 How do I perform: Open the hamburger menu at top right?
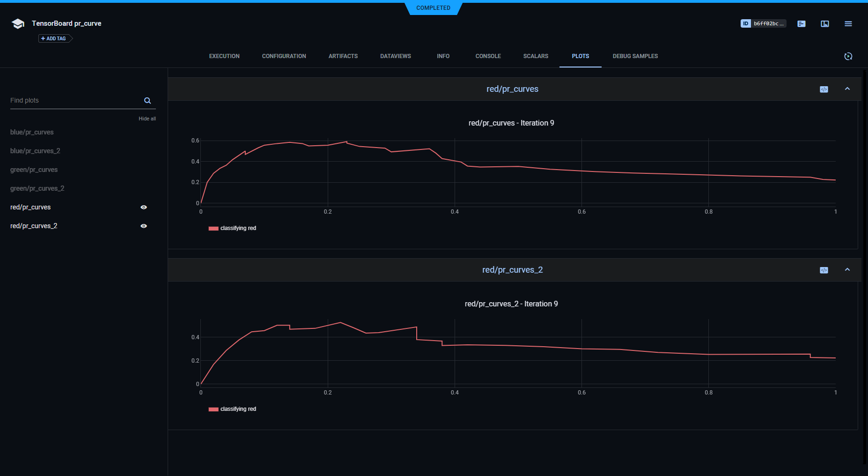pyautogui.click(x=848, y=24)
